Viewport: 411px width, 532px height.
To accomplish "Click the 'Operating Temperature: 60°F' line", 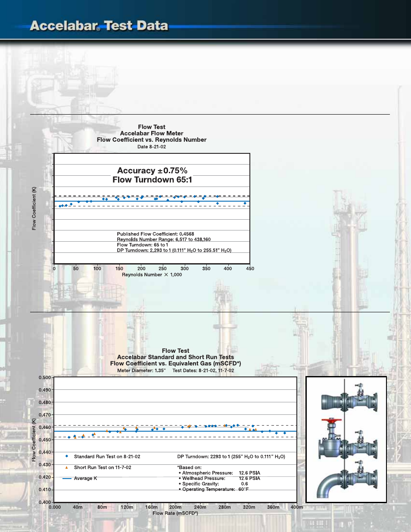I will (214, 489).
